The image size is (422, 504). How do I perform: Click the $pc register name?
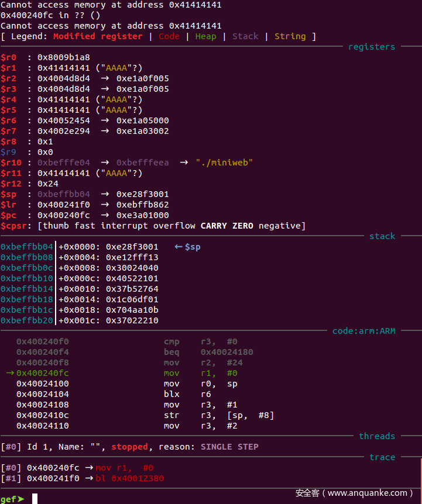[8, 215]
